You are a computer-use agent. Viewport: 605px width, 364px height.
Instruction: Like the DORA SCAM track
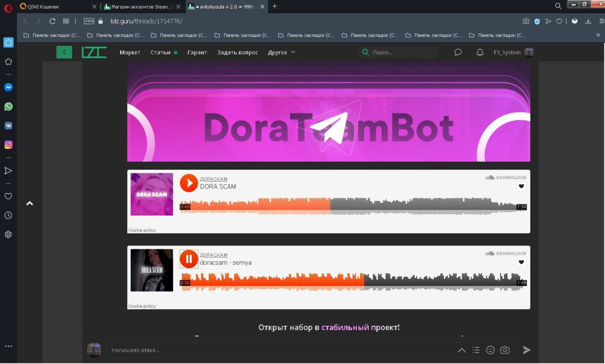[x=521, y=186]
